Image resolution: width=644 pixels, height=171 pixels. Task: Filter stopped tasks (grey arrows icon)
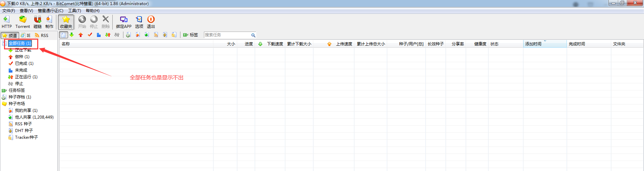[x=117, y=35]
